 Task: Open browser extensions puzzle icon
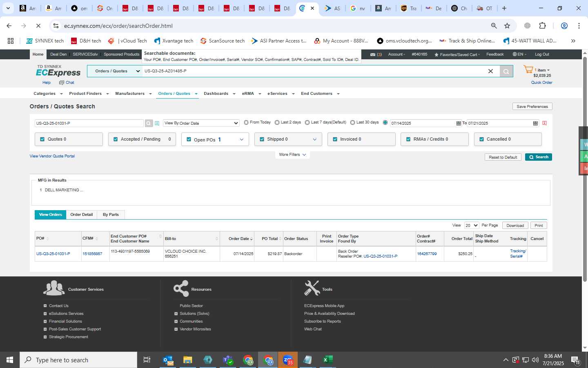coord(542,26)
